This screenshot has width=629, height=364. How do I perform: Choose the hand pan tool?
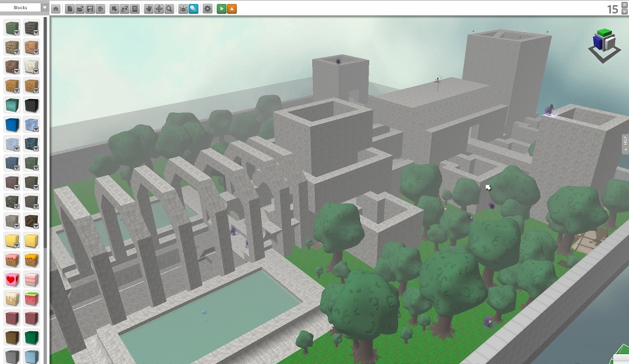[149, 9]
